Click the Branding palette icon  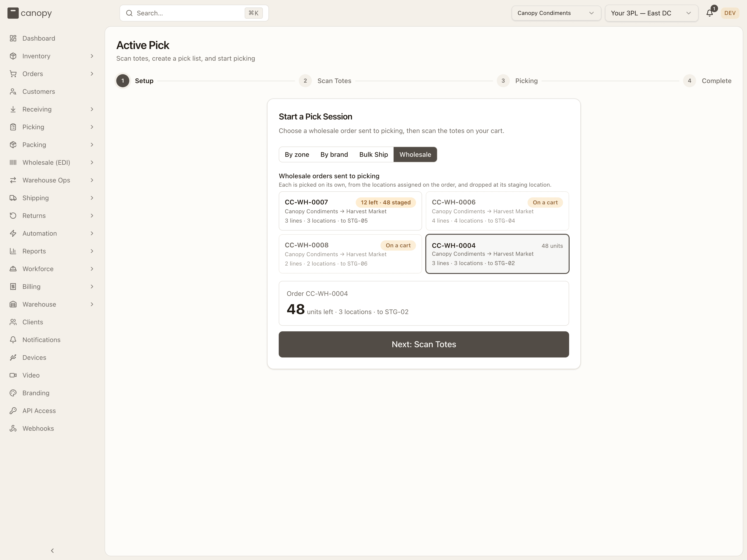(13, 393)
